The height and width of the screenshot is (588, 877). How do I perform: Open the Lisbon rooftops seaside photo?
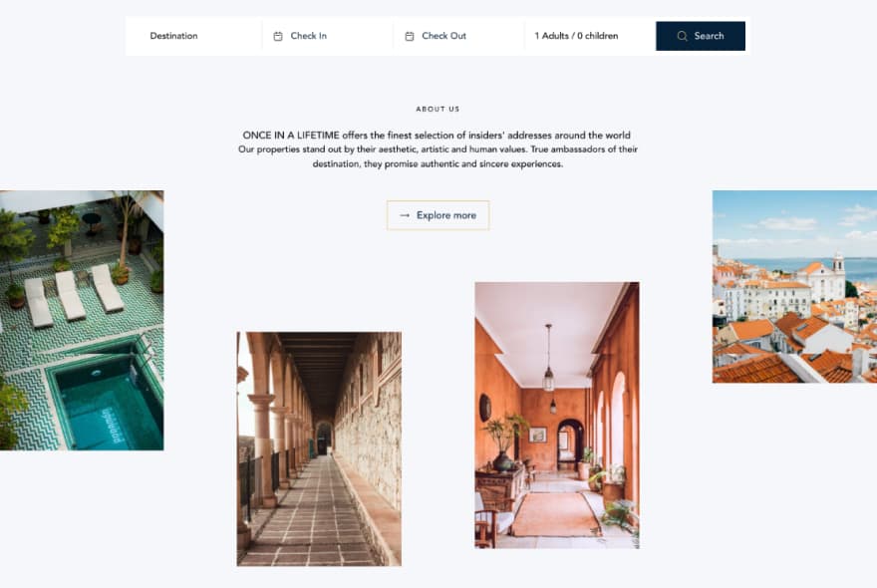tap(794, 286)
